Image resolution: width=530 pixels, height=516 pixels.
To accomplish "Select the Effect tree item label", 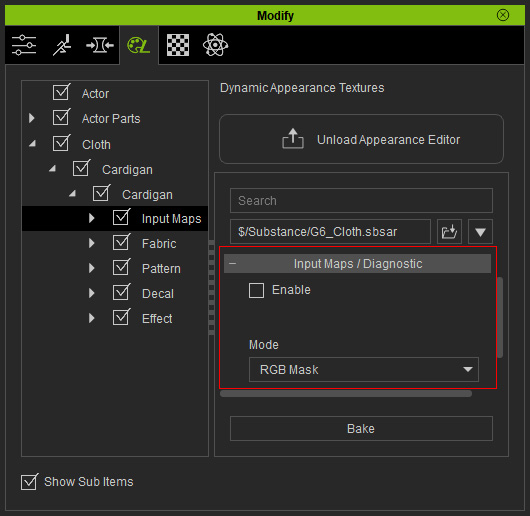I will (x=157, y=319).
